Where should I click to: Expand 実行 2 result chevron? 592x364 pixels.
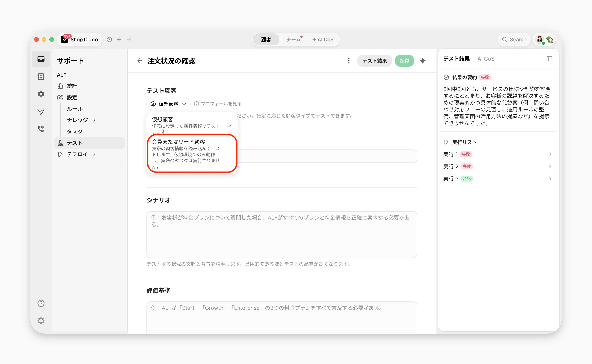[x=550, y=166]
